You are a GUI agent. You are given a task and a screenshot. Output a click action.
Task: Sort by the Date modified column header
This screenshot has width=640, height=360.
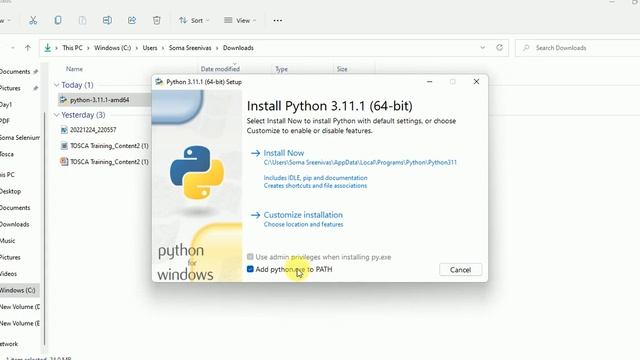(220, 69)
